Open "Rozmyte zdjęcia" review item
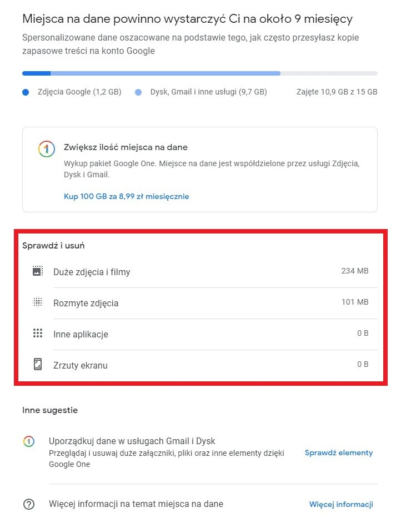 [x=86, y=303]
